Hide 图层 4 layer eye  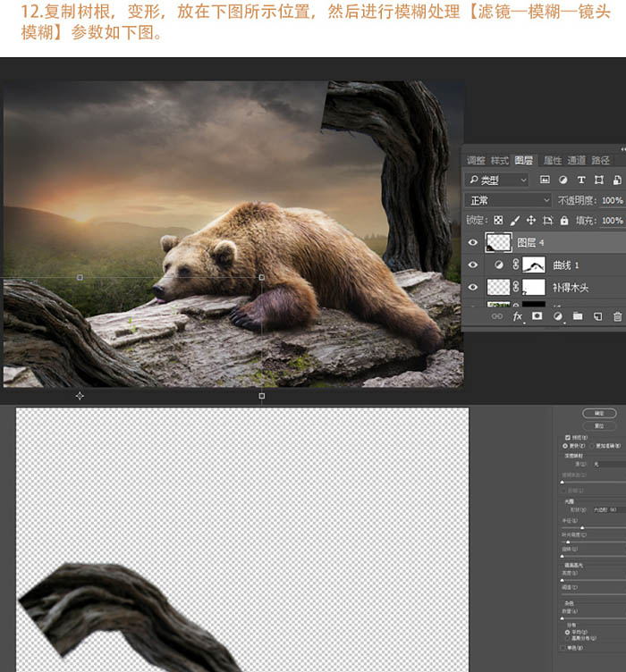[x=472, y=242]
